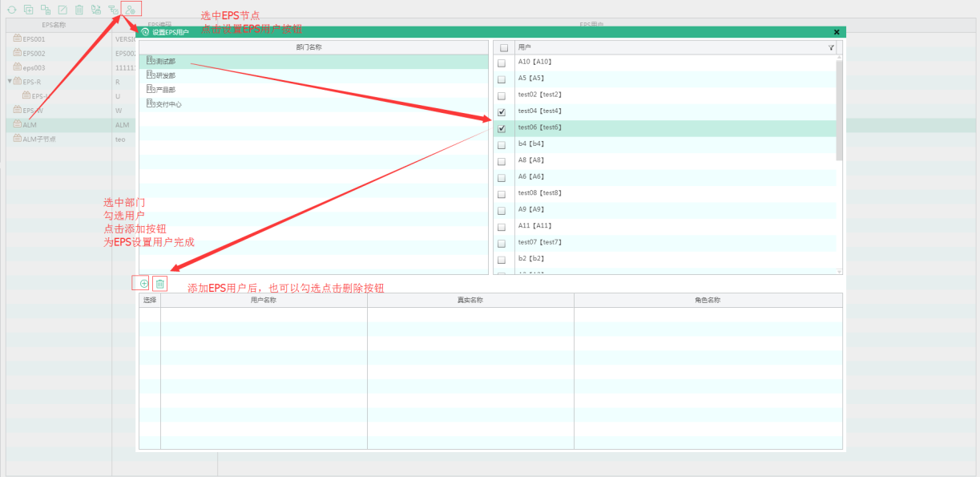The image size is (980, 477).
Task: Check the test08 user checkbox
Action: click(502, 194)
